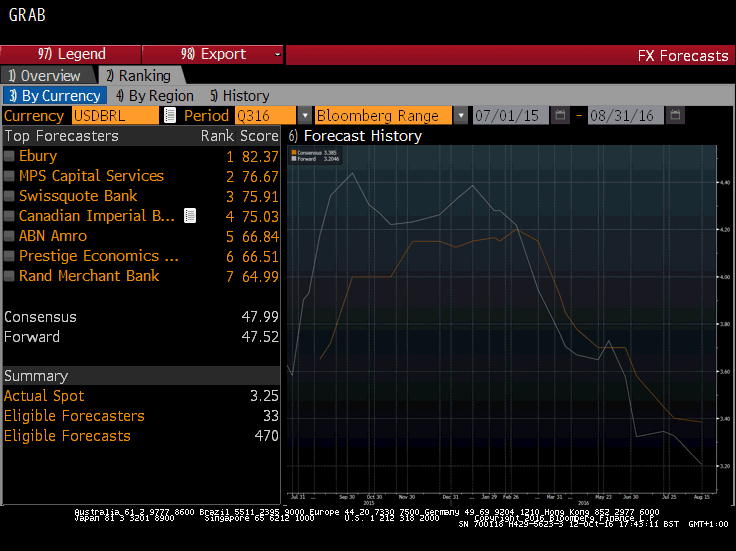Select the Bloomberg Range field

tap(383, 115)
